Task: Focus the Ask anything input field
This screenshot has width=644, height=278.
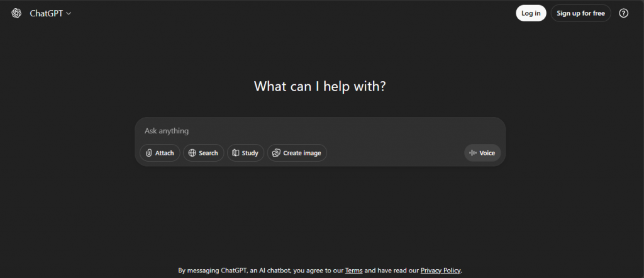Action: (320, 131)
